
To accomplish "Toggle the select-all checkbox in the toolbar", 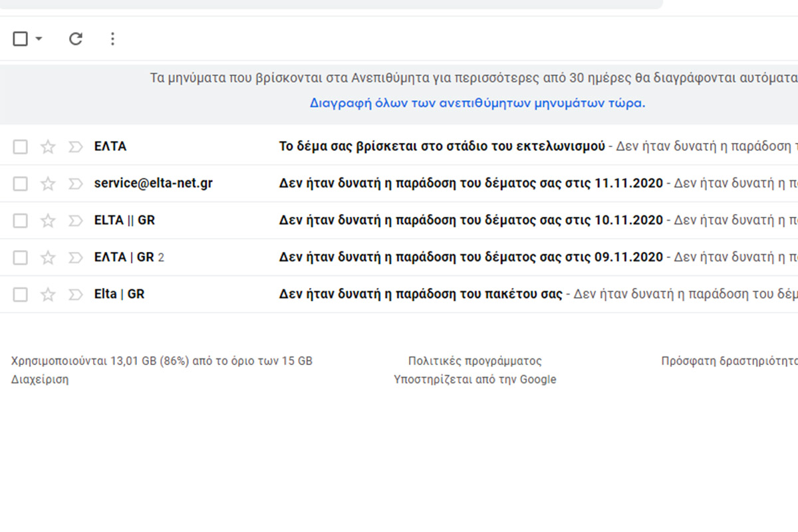I will pyautogui.click(x=21, y=39).
